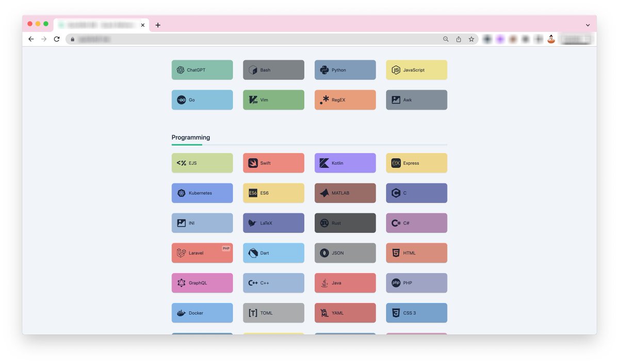Click the Express EX icon
619x364 pixels.
[396, 163]
